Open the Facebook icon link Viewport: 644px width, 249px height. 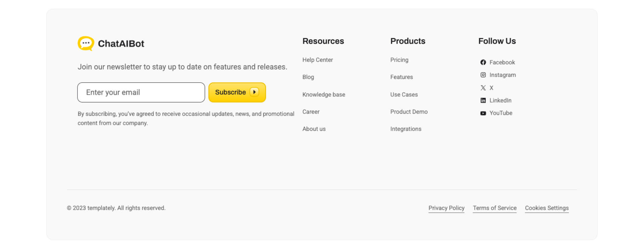[x=483, y=63]
